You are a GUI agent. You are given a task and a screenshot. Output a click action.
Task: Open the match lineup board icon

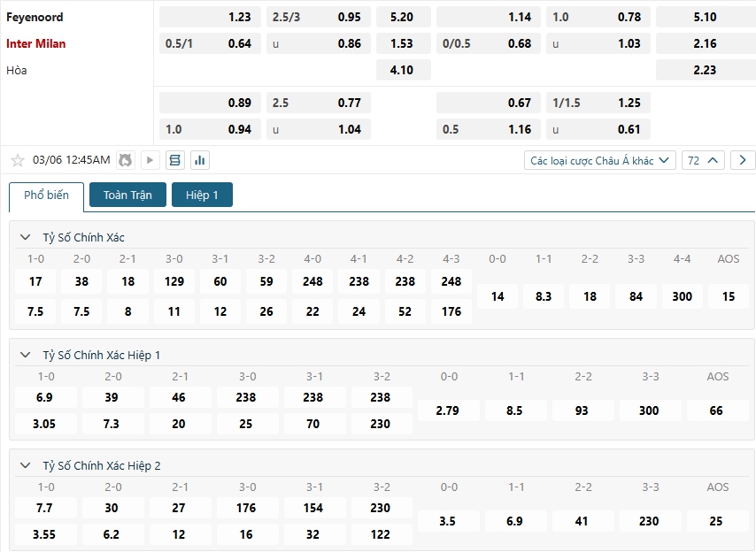174,160
